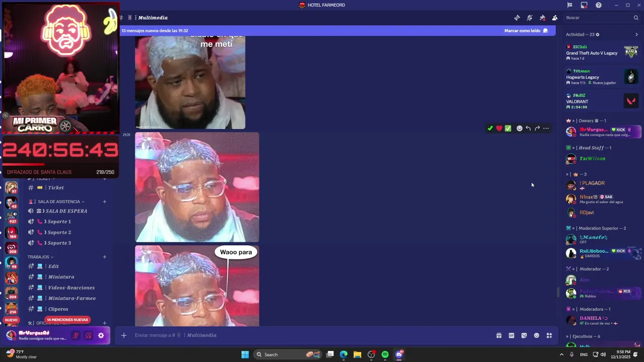Click the checkpoint flag icon in title bar
The width and height of the screenshot is (644, 362).
point(570,5)
